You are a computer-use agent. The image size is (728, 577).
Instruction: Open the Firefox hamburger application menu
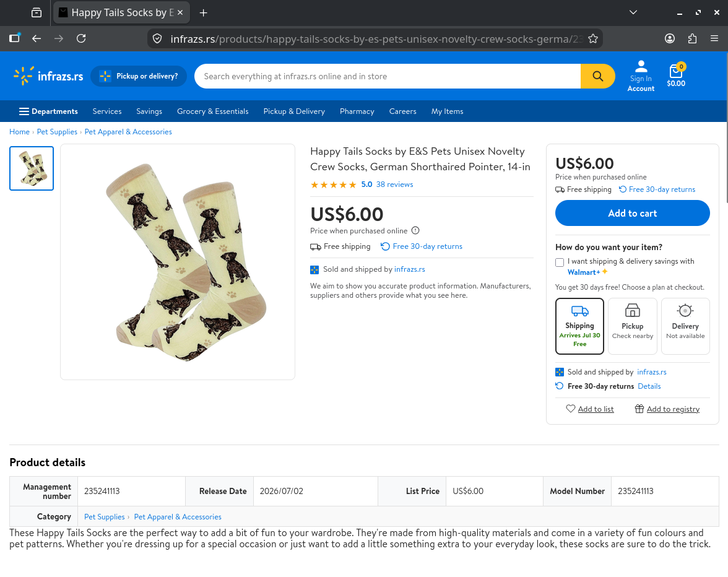(x=714, y=38)
